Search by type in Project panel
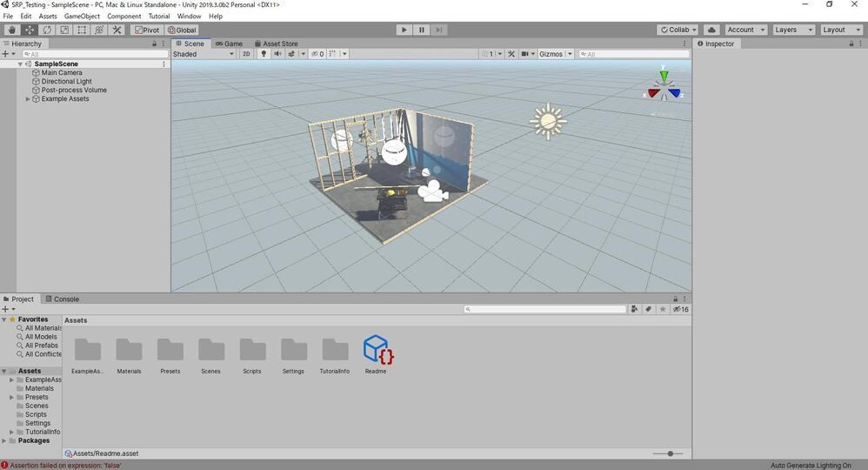 tap(634, 309)
